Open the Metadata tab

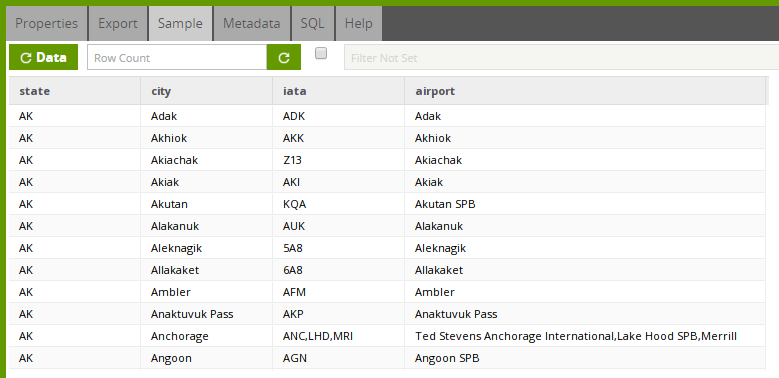coord(251,23)
